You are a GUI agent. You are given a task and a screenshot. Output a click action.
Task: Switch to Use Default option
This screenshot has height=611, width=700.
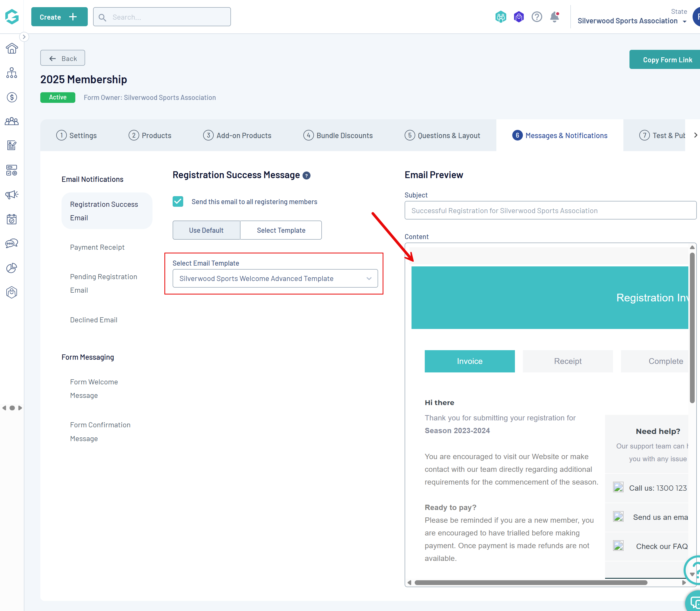206,230
